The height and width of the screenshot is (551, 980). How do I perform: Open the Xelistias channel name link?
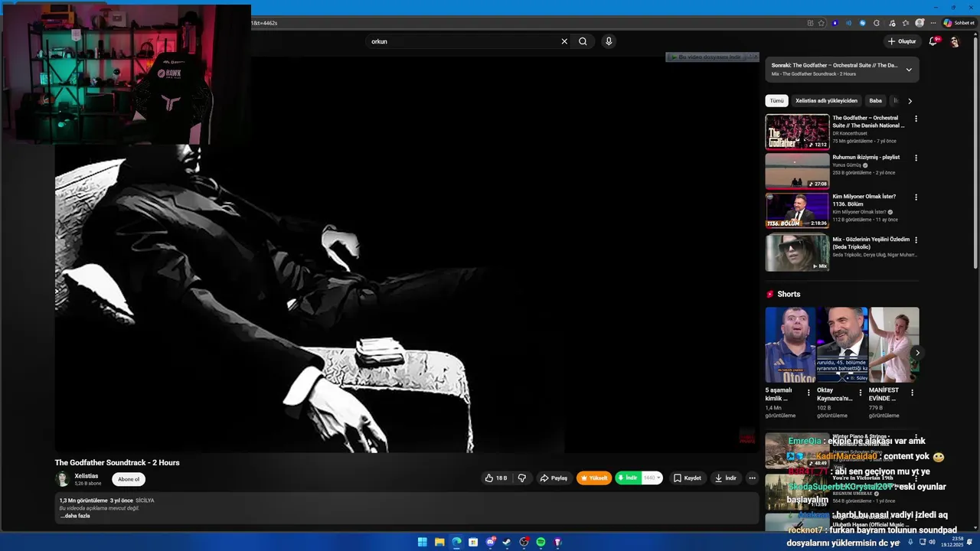coord(87,476)
